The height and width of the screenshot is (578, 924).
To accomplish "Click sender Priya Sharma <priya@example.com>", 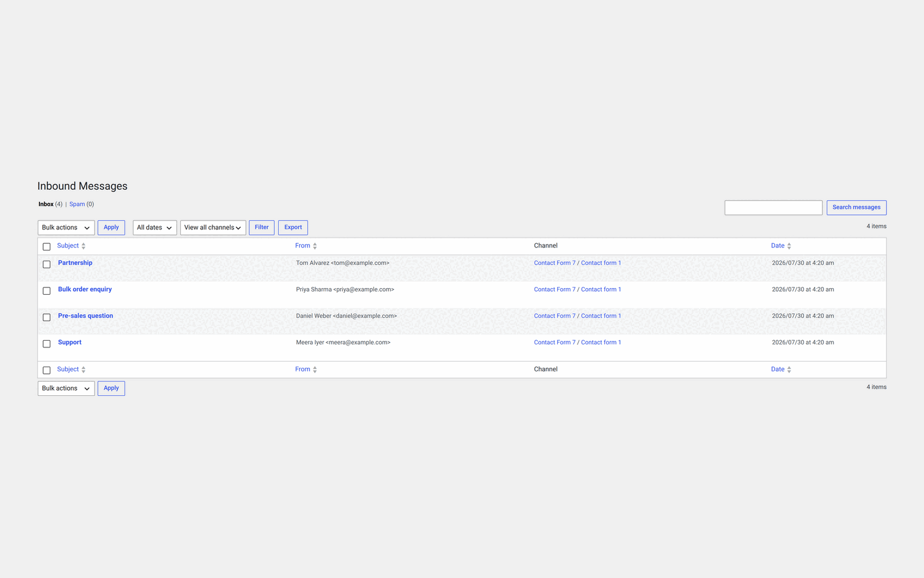I will (345, 289).
